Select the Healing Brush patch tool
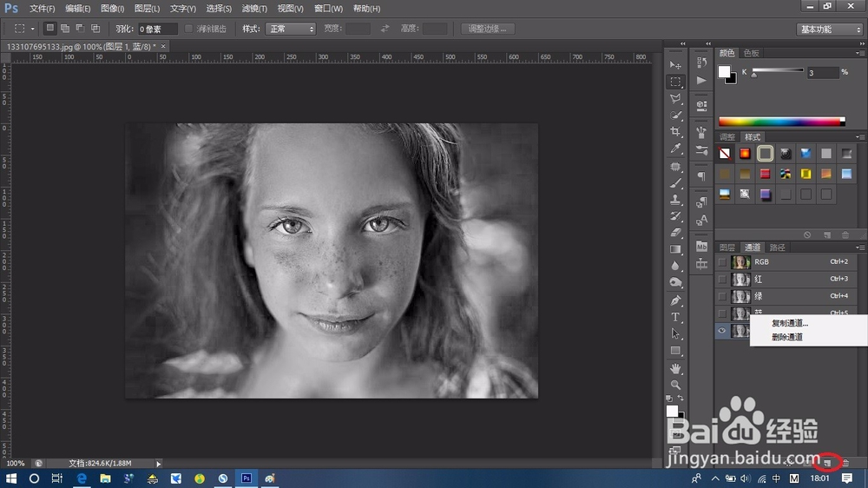868x488 pixels. tap(675, 166)
